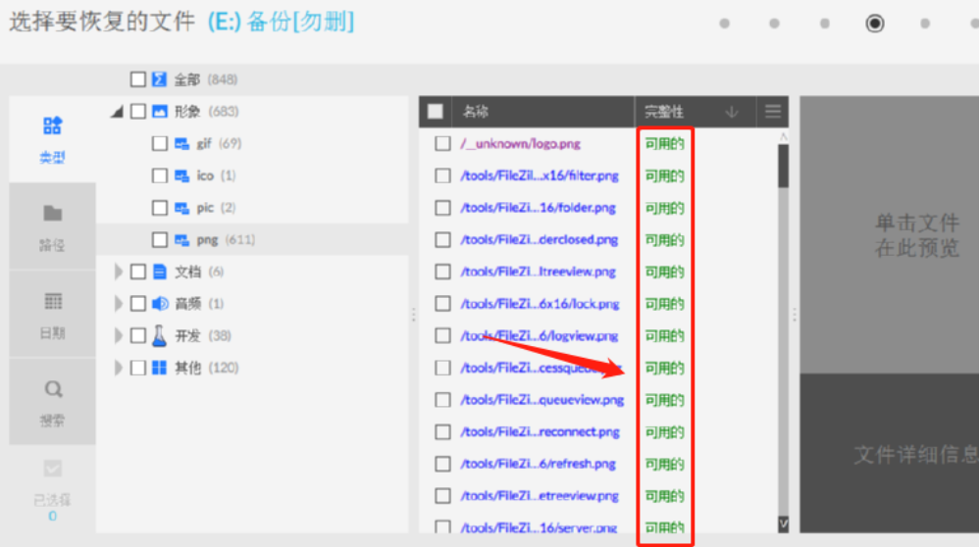980x547 pixels.
Task: Open the derclosed.png file entry
Action: coord(539,240)
